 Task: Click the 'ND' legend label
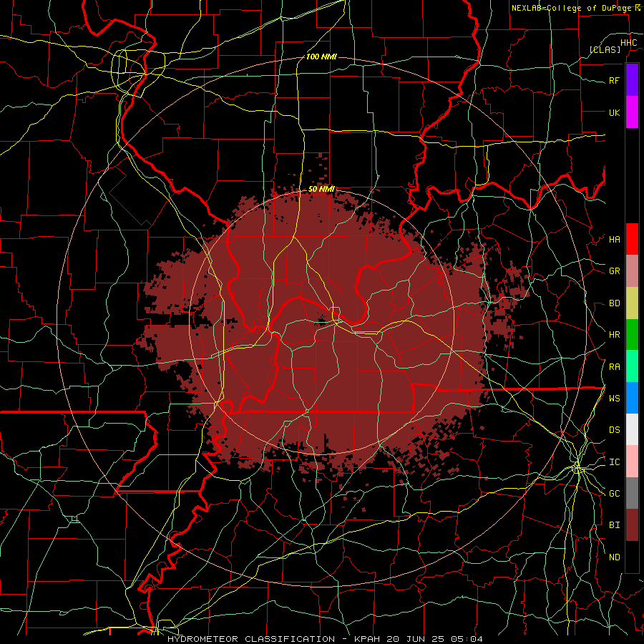point(614,557)
